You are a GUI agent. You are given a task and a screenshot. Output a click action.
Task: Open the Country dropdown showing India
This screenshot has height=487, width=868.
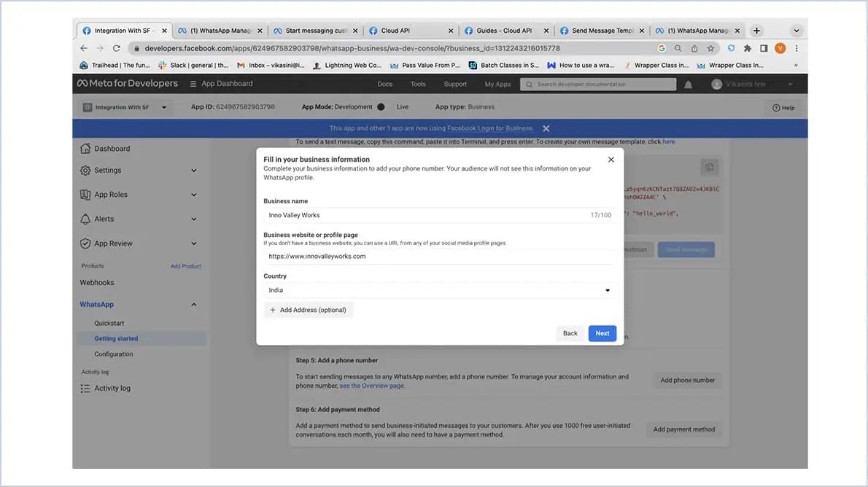coord(440,290)
